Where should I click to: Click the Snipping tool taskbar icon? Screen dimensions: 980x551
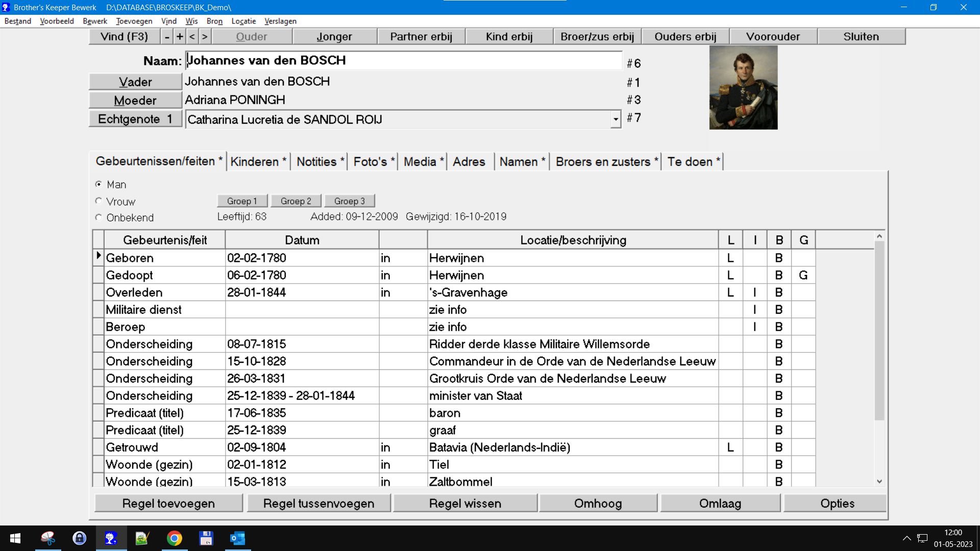click(x=48, y=538)
